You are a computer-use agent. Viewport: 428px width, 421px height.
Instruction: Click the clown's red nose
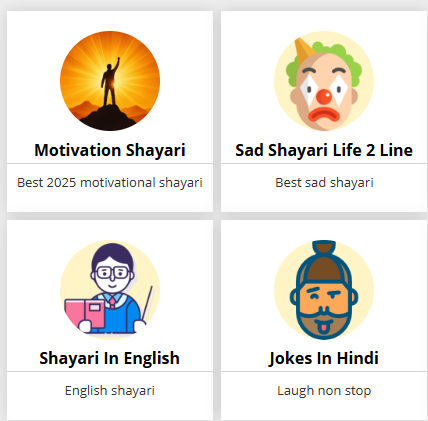324,97
